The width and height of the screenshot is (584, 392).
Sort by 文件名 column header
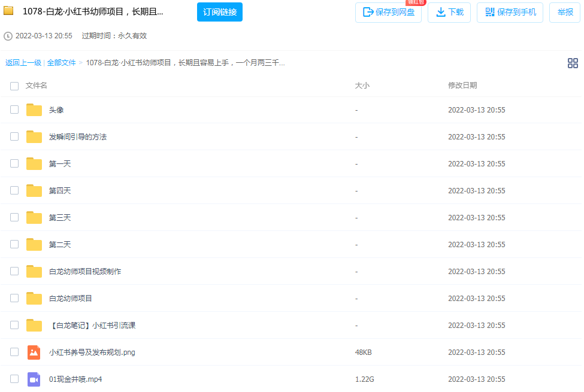coord(36,86)
